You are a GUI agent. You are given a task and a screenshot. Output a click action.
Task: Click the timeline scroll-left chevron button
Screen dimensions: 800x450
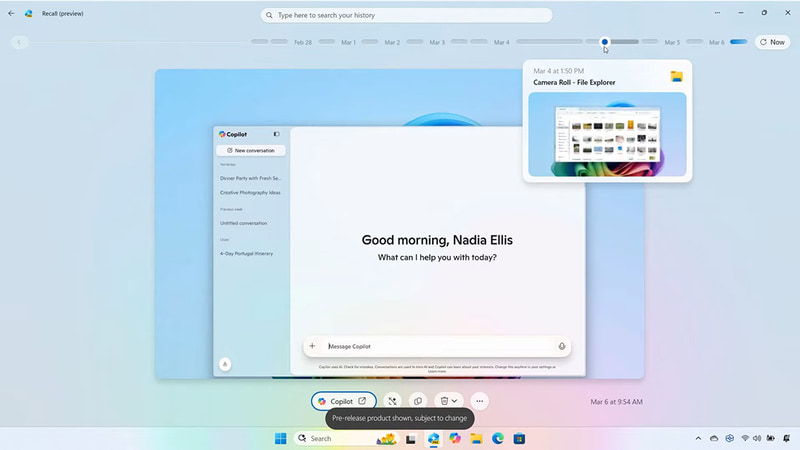(19, 42)
